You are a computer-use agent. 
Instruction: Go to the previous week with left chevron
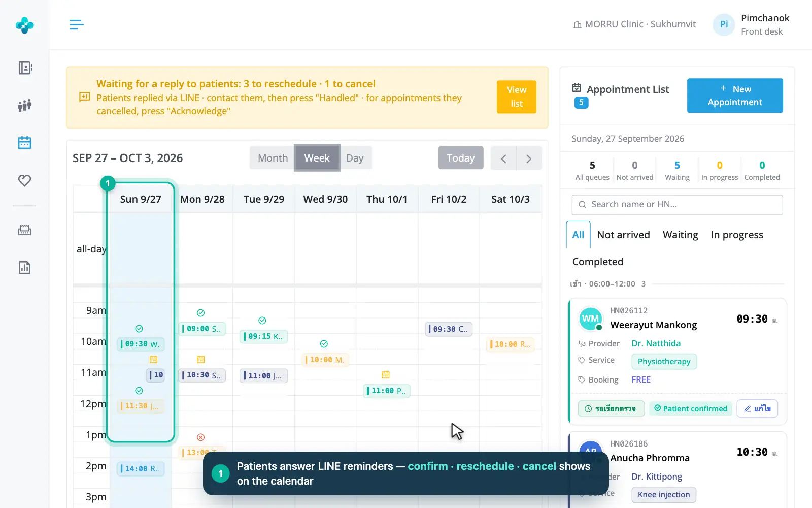click(503, 158)
